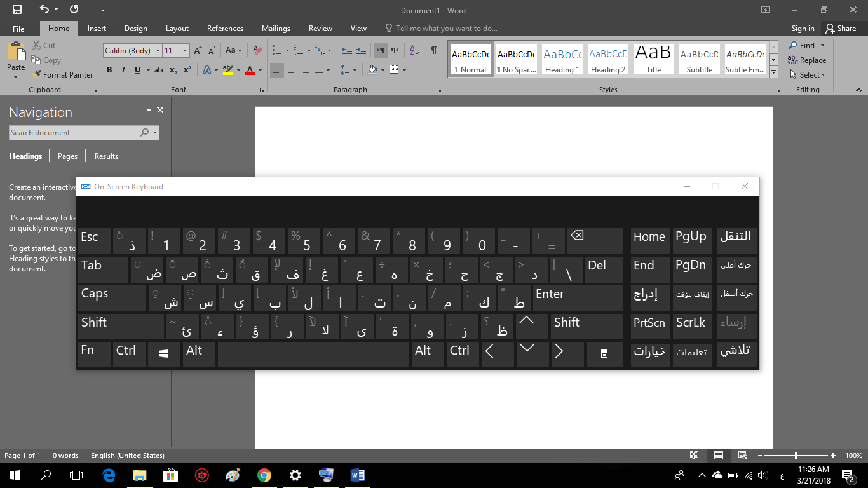This screenshot has height=488, width=868.
Task: Apply bullets to the document
Action: tap(276, 48)
